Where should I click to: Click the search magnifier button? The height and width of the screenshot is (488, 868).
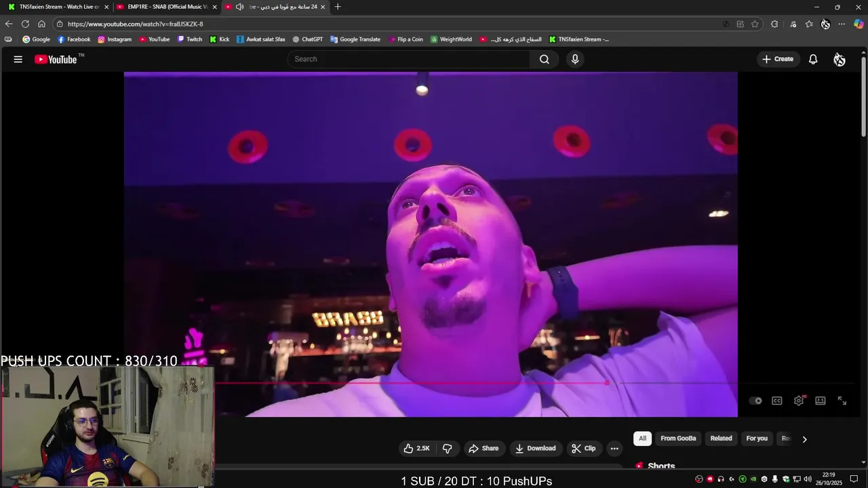pyautogui.click(x=544, y=59)
